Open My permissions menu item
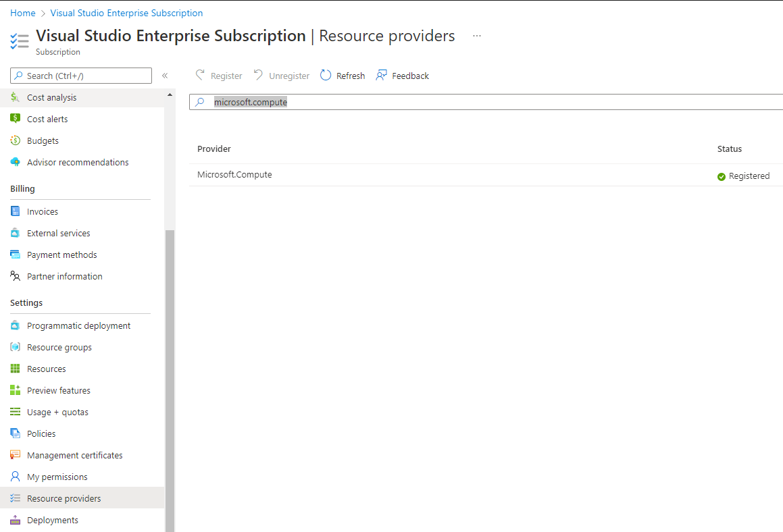Viewport: 783px width, 532px height. coord(82,477)
